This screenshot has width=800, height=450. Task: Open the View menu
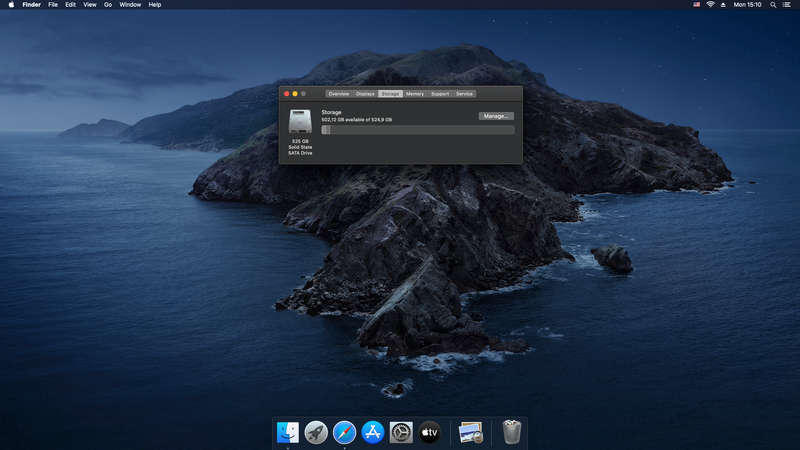tap(90, 5)
